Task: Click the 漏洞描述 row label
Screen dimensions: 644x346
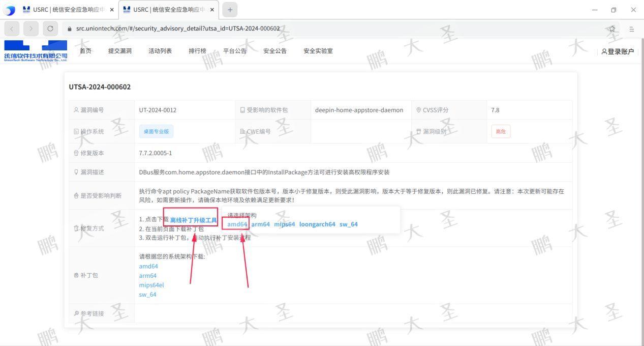Action: [x=88, y=172]
